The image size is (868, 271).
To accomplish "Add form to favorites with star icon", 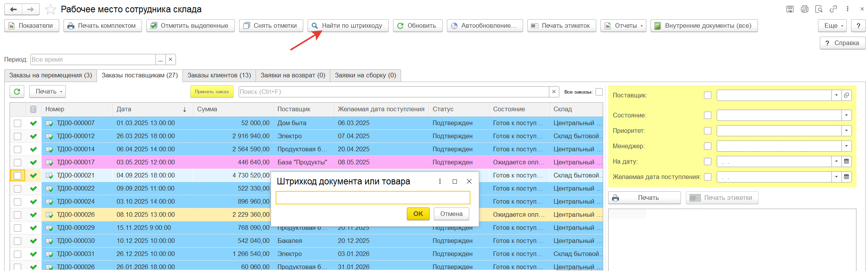I will (50, 9).
